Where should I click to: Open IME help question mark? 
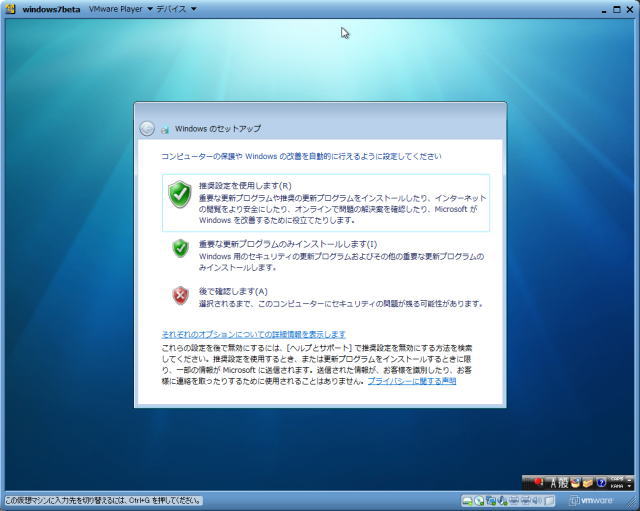click(x=601, y=483)
